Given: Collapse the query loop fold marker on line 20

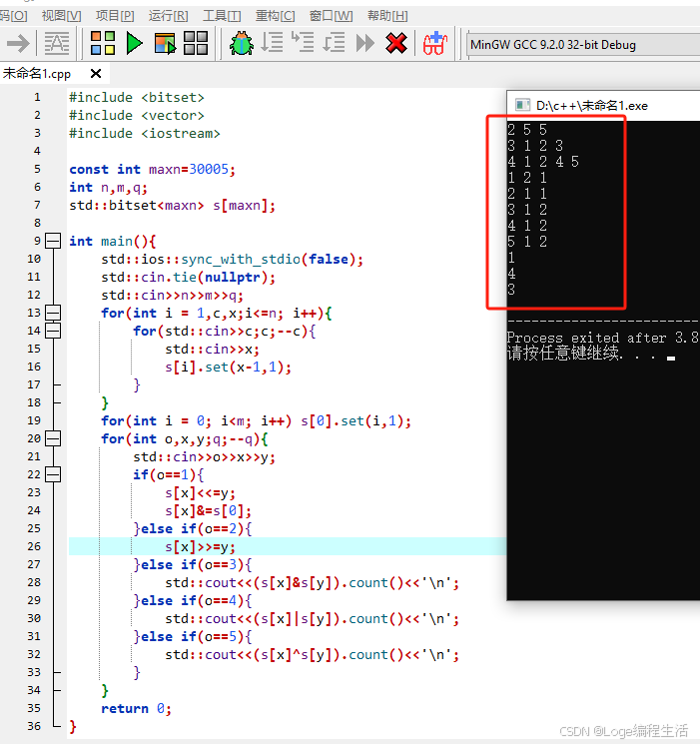Looking at the screenshot, I should [53, 438].
